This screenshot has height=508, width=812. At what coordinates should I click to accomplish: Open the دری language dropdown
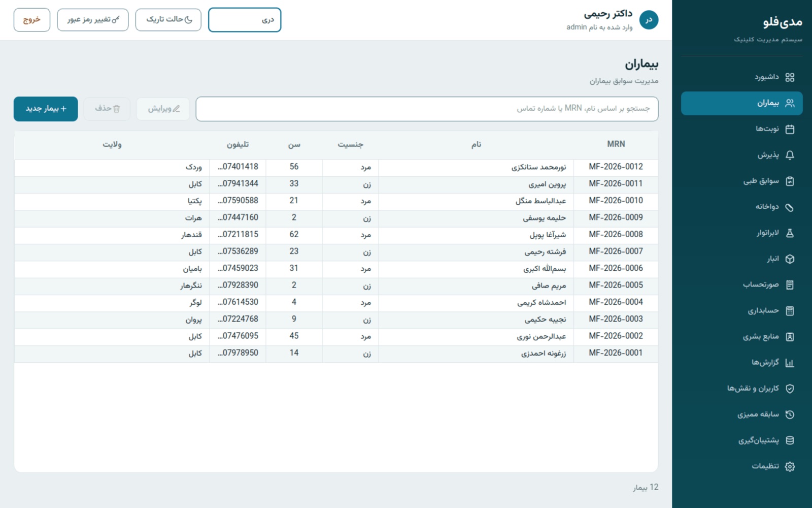pos(245,20)
